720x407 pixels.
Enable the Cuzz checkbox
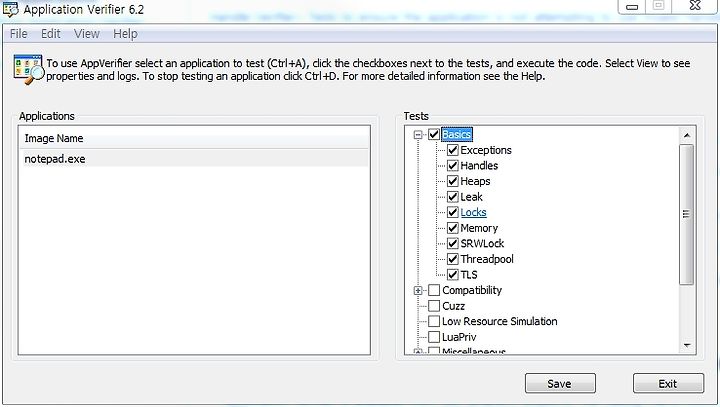point(434,306)
